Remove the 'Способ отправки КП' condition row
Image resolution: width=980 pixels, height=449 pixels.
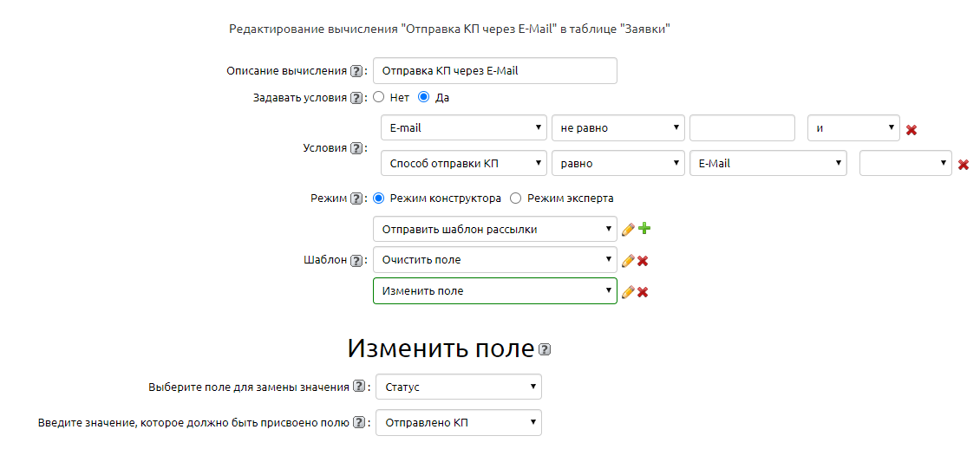(x=963, y=165)
